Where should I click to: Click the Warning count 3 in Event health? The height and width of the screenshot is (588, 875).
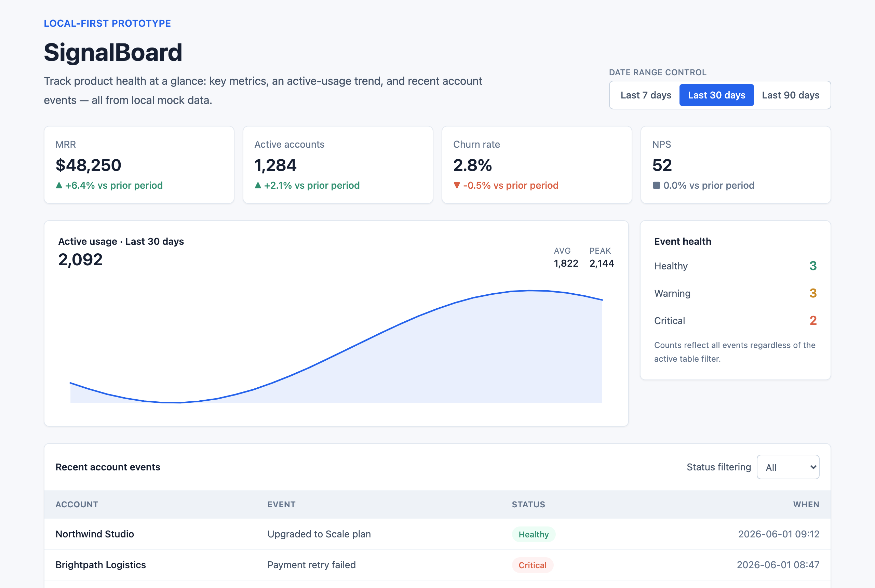tap(813, 293)
